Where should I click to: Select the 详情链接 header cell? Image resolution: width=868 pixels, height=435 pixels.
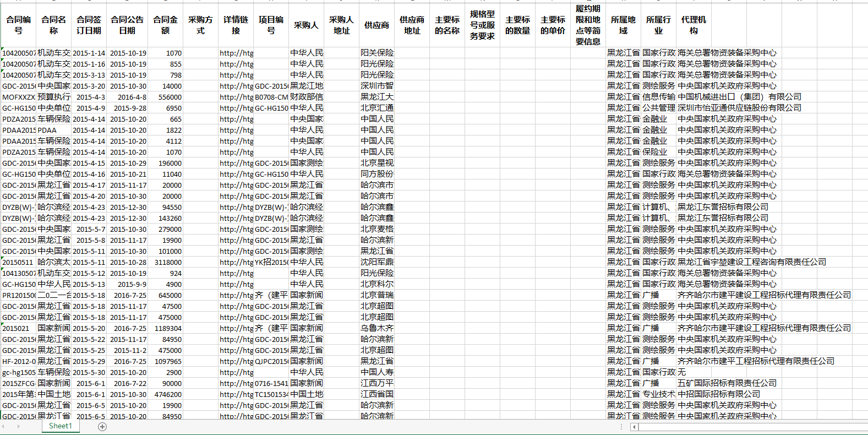coord(236,25)
